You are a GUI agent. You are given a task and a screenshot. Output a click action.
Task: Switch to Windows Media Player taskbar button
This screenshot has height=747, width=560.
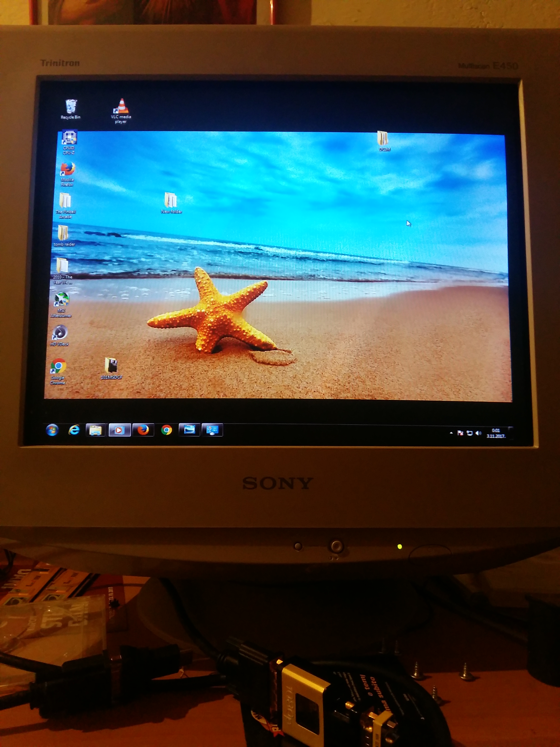tap(119, 430)
